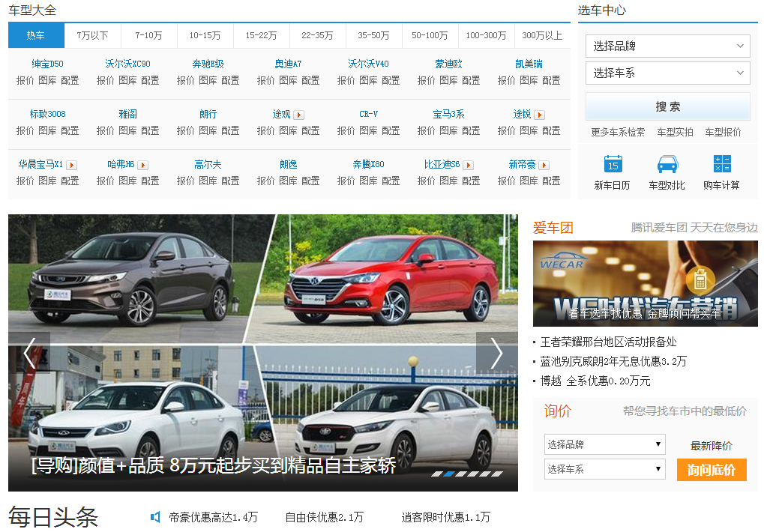Open the 购车计算 calculator icon
The image size is (764, 532).
click(721, 164)
